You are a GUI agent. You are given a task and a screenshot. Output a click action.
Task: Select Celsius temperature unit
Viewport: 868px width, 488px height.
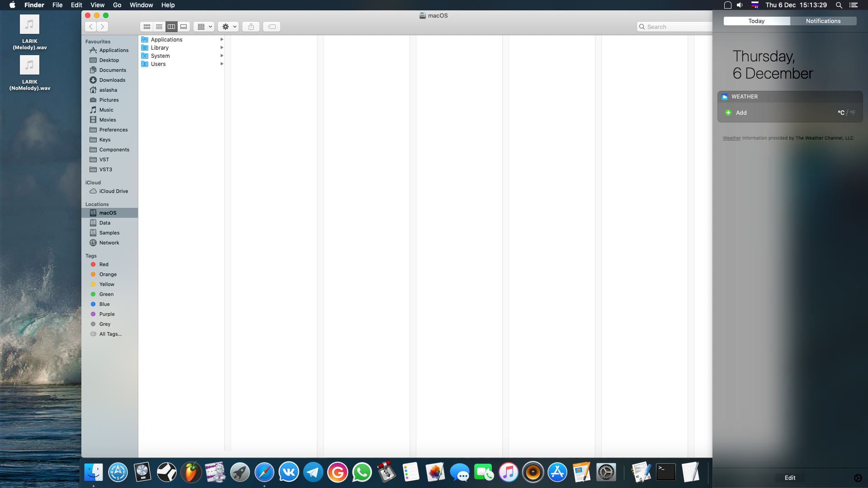841,113
